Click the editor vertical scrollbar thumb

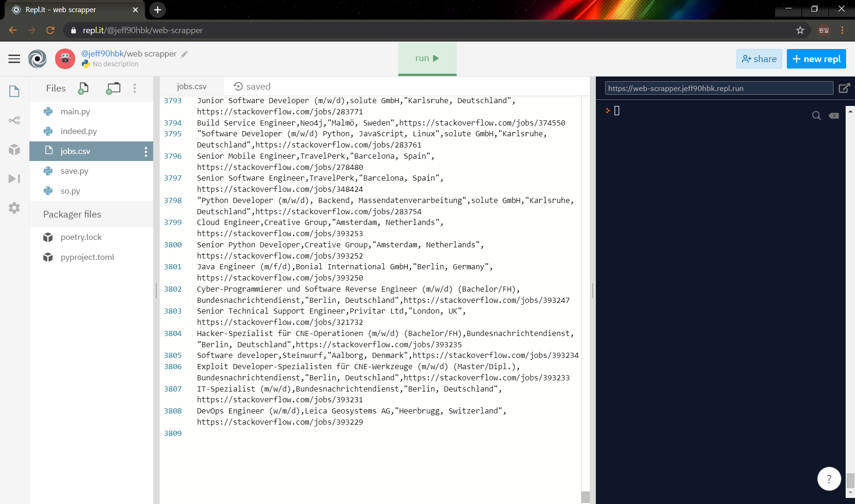click(586, 497)
